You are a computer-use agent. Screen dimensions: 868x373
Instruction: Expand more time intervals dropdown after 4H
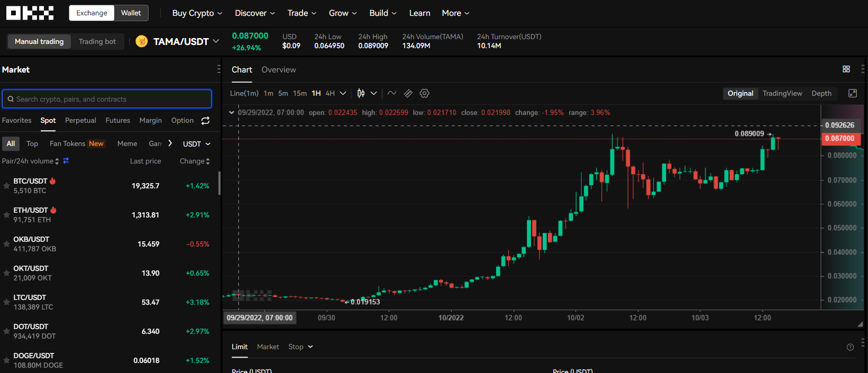343,93
